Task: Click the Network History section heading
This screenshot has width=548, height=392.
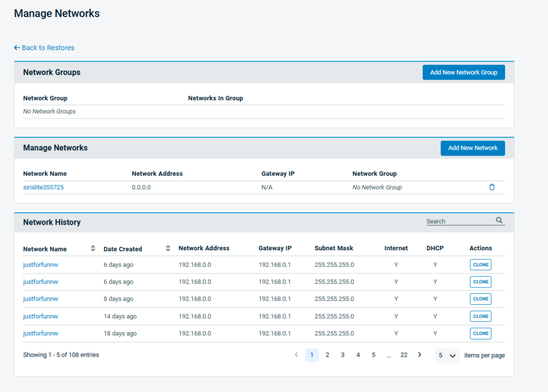Action: pyautogui.click(x=52, y=222)
